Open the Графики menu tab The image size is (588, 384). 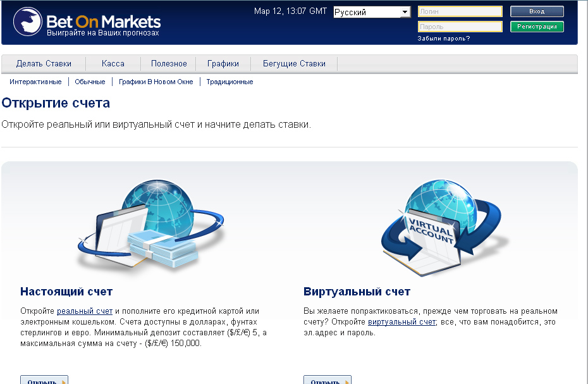point(223,64)
